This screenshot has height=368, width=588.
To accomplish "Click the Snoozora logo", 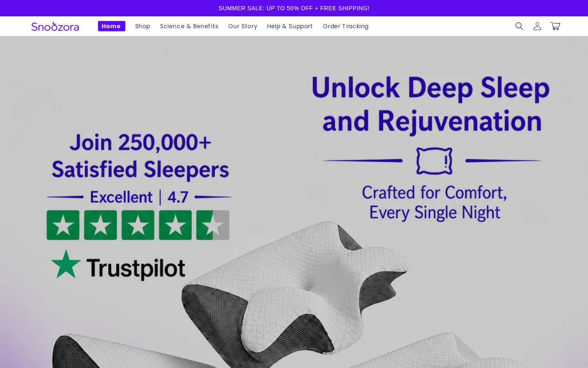I will [x=55, y=26].
